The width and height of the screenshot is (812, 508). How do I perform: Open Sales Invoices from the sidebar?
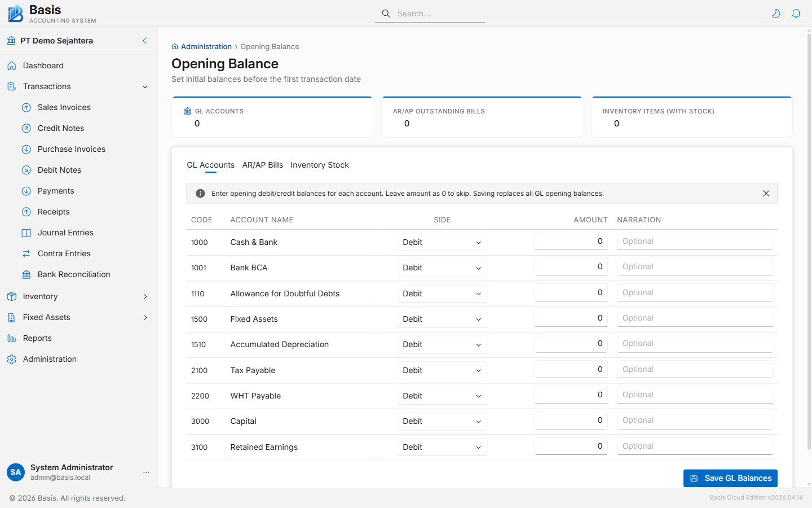click(64, 107)
